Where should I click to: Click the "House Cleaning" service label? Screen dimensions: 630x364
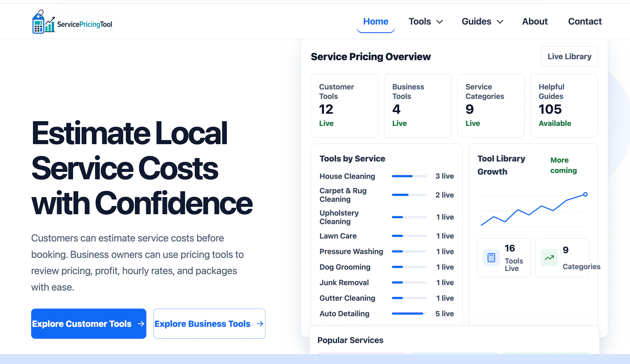(x=347, y=176)
